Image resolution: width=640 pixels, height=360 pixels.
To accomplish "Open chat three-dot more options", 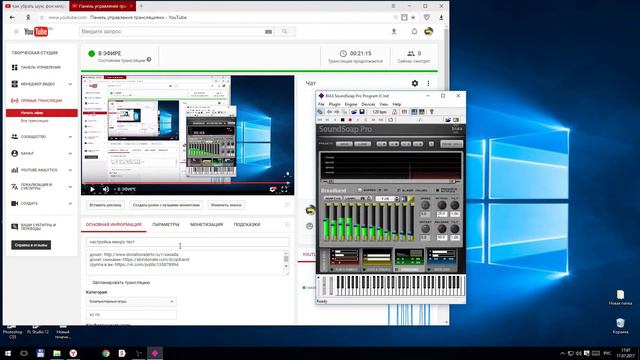I will 428,83.
